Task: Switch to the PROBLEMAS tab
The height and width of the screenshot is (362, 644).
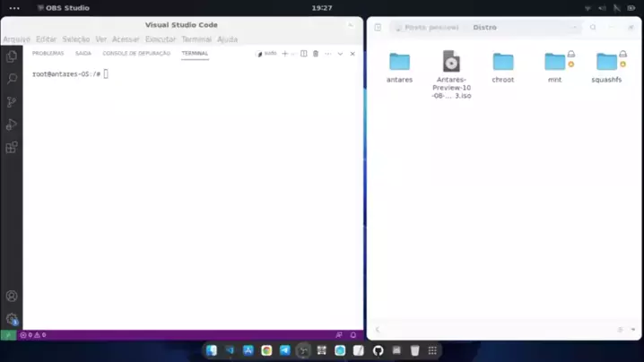Action: tap(48, 54)
